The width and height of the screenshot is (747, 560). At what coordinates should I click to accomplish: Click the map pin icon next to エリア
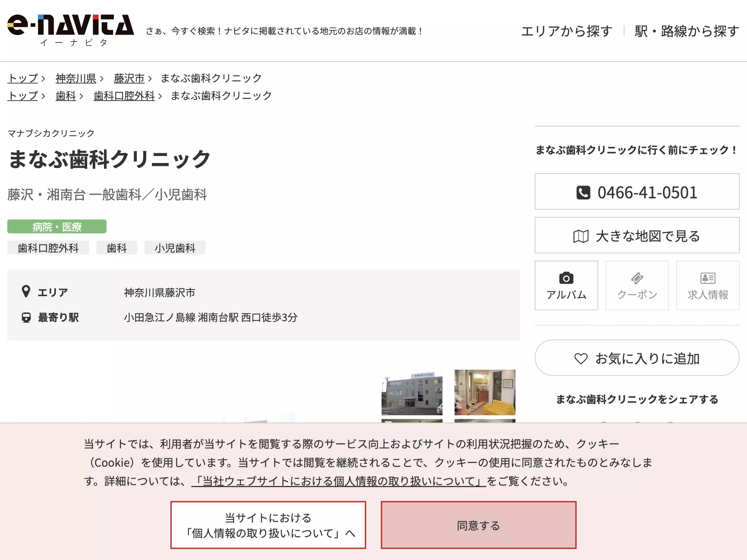click(26, 292)
